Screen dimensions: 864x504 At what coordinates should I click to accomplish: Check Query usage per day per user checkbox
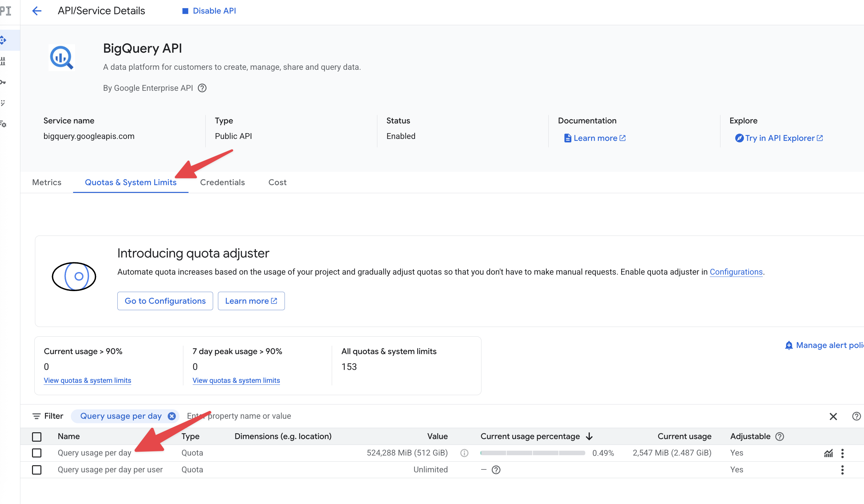click(x=37, y=470)
